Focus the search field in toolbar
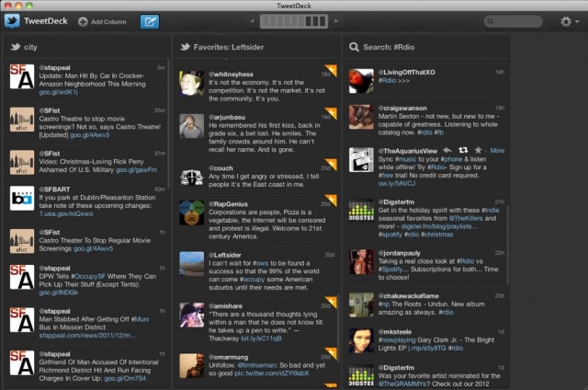Screen dimensions: 588x390 (513, 21)
